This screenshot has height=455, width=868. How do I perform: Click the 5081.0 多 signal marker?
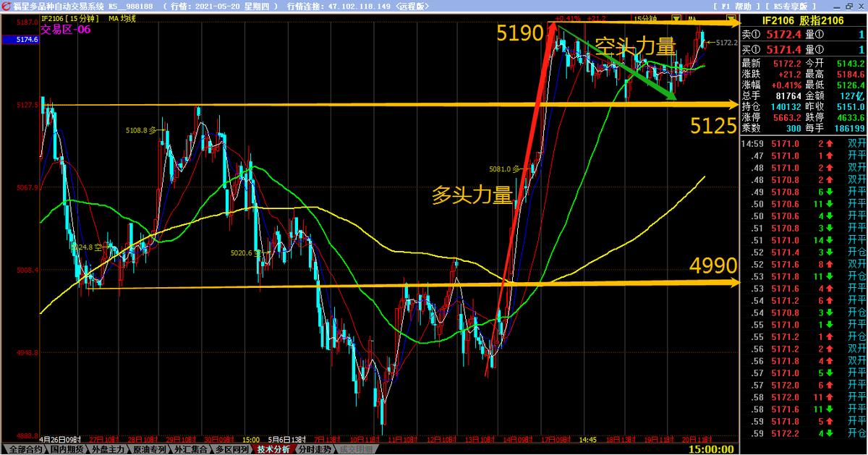coord(504,169)
